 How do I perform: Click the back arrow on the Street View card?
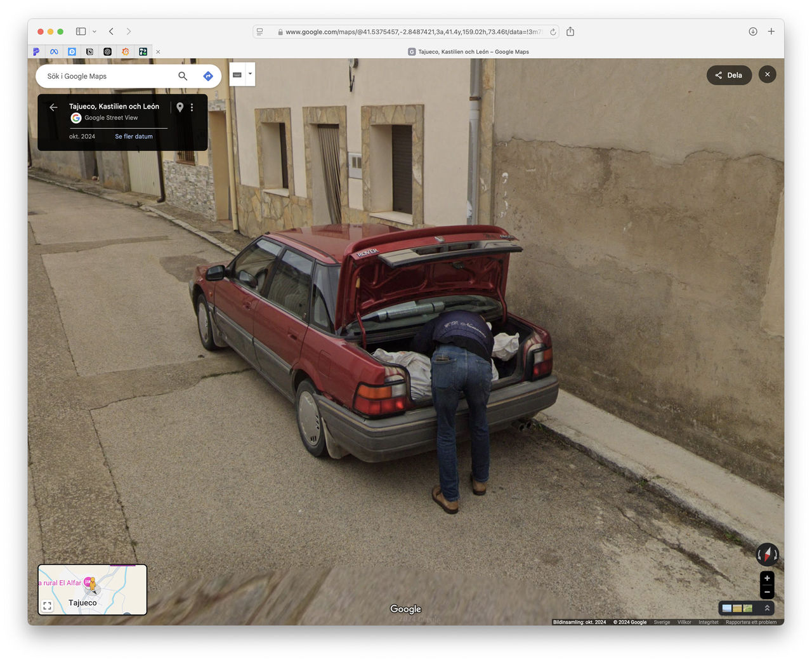point(53,107)
